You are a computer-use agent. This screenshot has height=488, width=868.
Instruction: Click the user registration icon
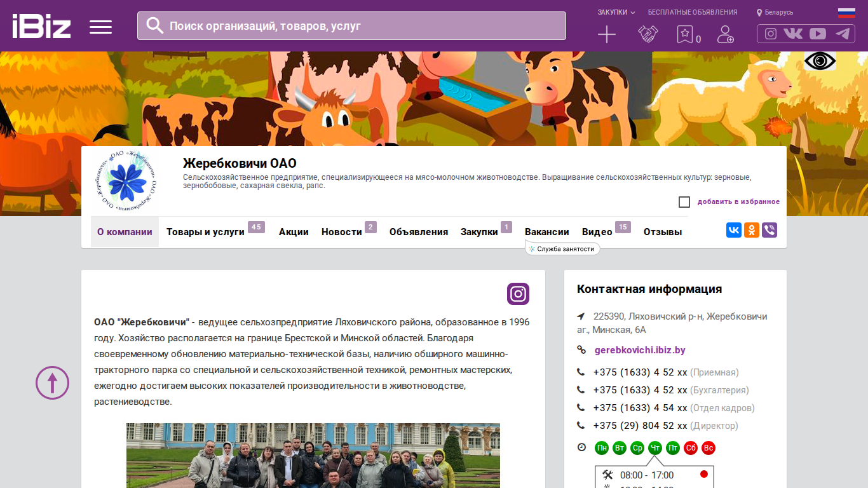coord(725,34)
